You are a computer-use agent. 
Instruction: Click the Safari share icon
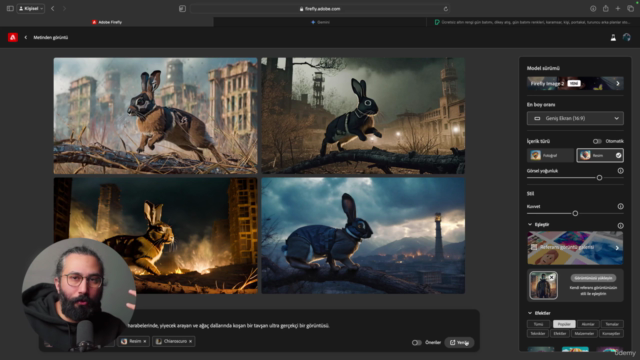606,9
